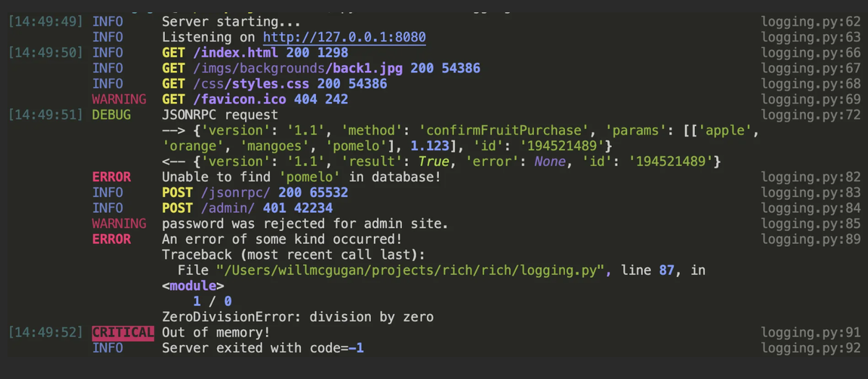Click the logging.py:85 source reference
Image resolution: width=868 pixels, height=379 pixels.
[812, 223]
